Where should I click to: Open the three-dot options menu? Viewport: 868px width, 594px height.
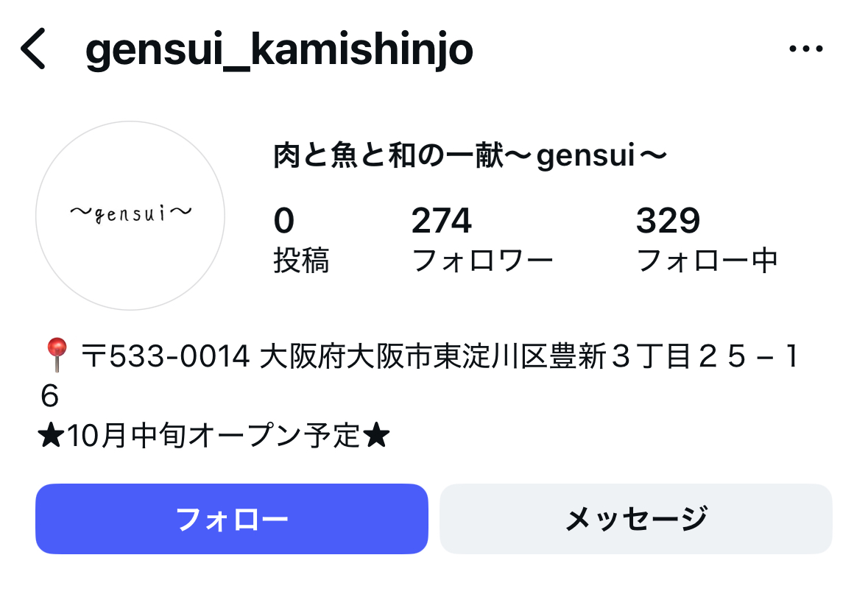point(807,47)
